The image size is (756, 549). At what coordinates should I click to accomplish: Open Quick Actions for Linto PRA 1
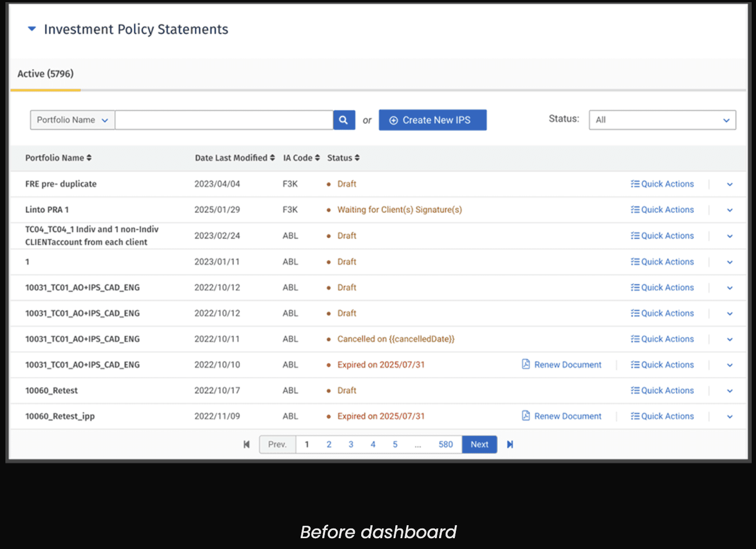[662, 210]
